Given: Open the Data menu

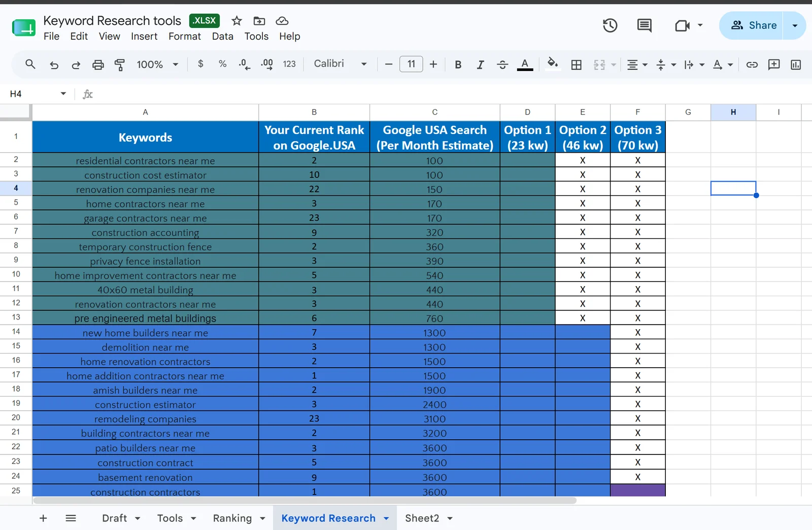Looking at the screenshot, I should click(x=223, y=37).
